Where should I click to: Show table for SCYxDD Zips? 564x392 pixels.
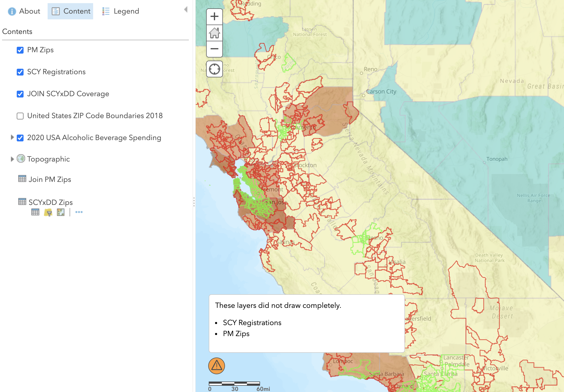tap(35, 212)
